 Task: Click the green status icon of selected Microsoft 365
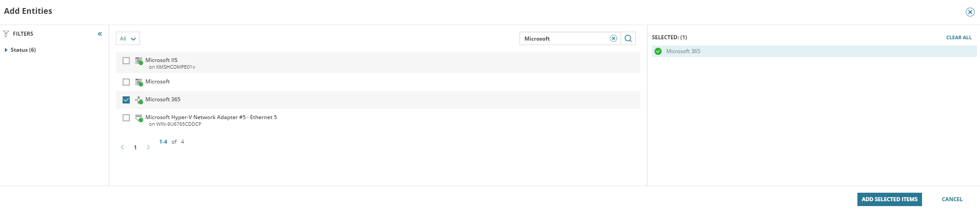pos(658,51)
